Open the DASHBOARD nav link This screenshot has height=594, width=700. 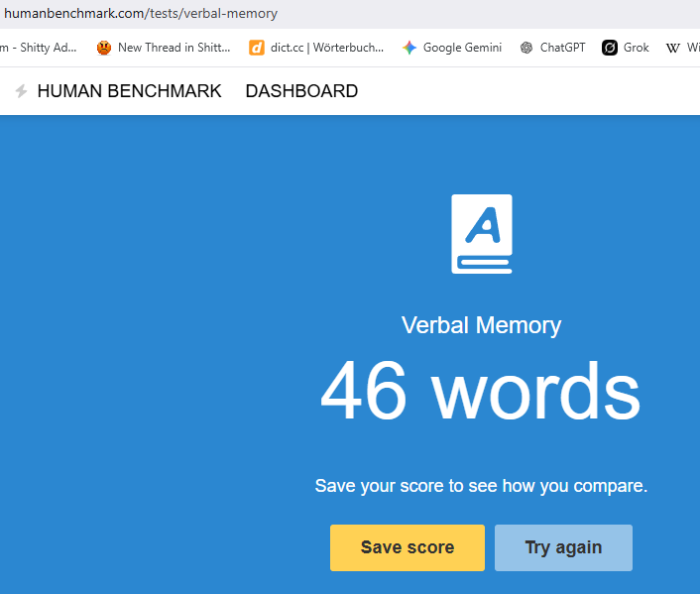coord(301,91)
